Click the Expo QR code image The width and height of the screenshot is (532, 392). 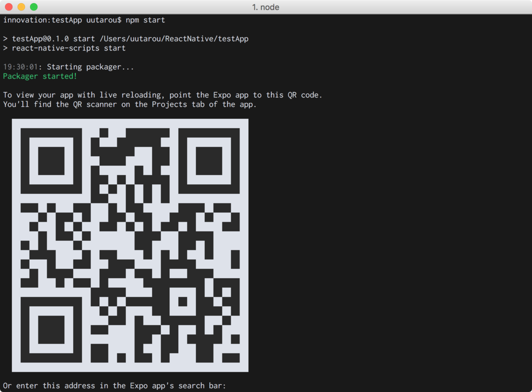[x=130, y=245]
